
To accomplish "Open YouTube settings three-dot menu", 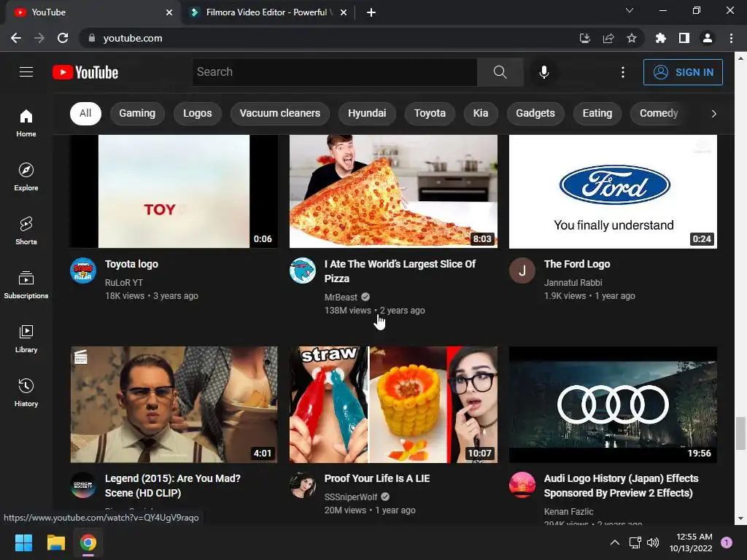I will tap(623, 72).
